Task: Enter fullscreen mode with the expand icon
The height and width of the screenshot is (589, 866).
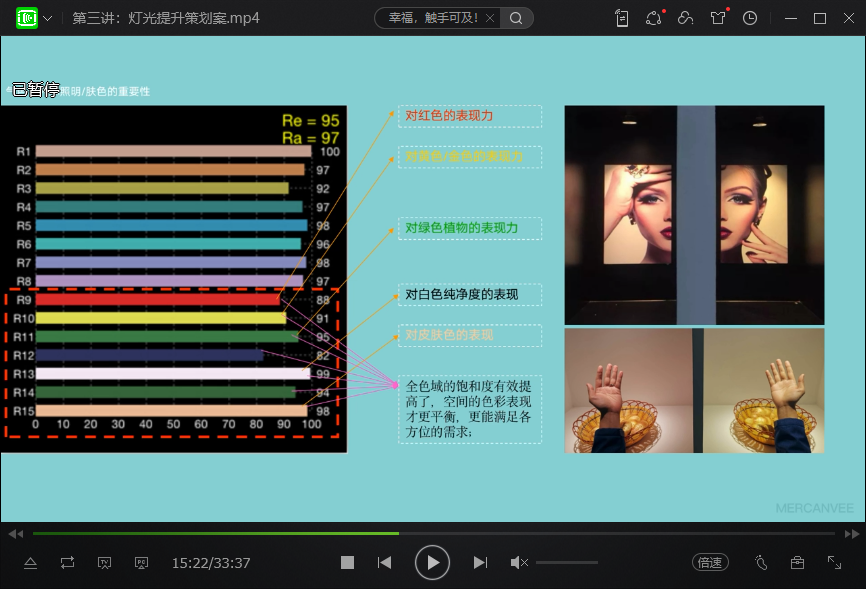Action: 834,563
